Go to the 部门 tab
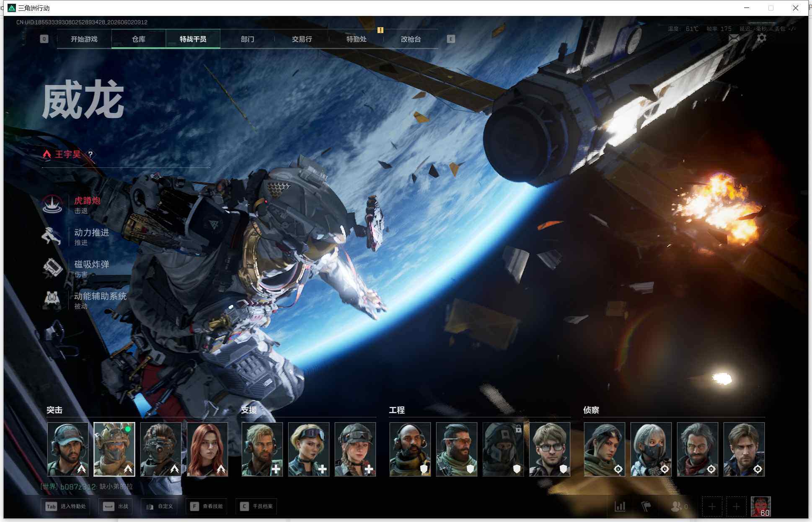812x522 pixels. click(248, 39)
